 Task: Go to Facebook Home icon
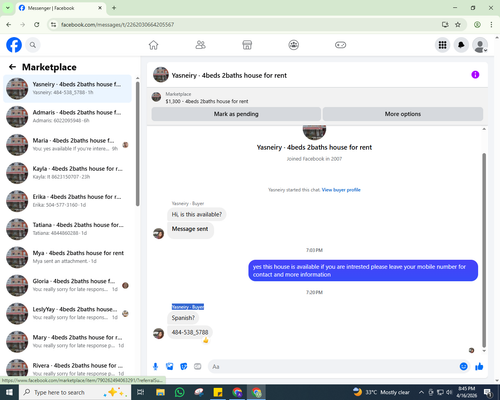click(x=153, y=45)
